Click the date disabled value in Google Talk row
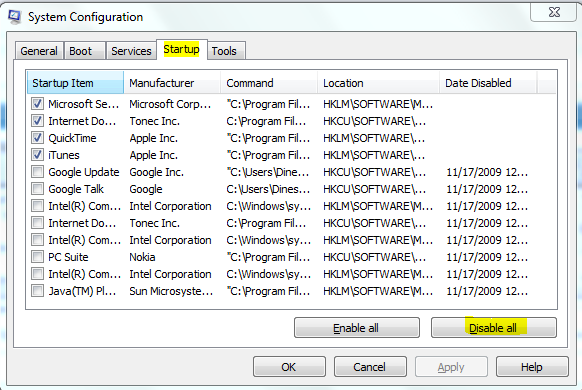 pos(487,189)
